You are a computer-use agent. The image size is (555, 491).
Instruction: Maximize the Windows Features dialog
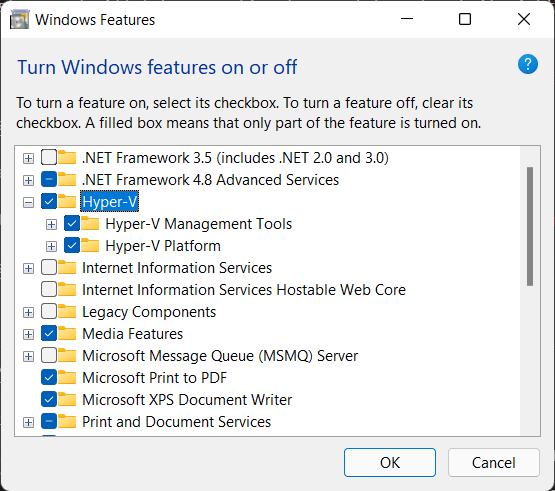point(465,19)
